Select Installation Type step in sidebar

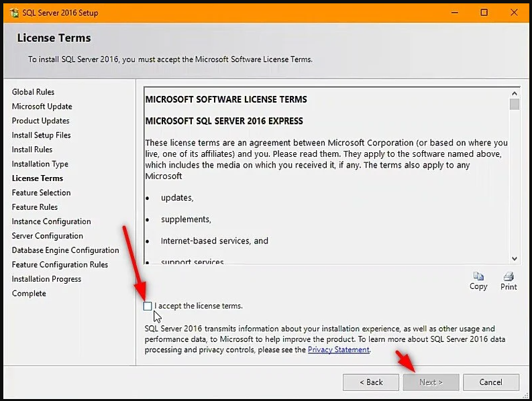coord(40,164)
